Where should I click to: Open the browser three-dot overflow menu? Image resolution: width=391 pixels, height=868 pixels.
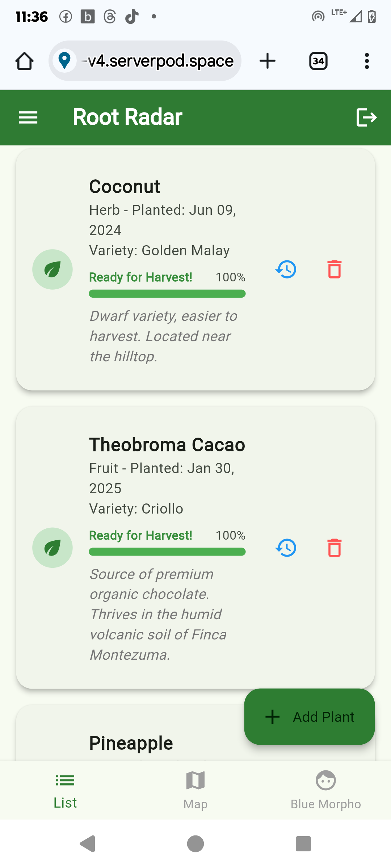[367, 61]
